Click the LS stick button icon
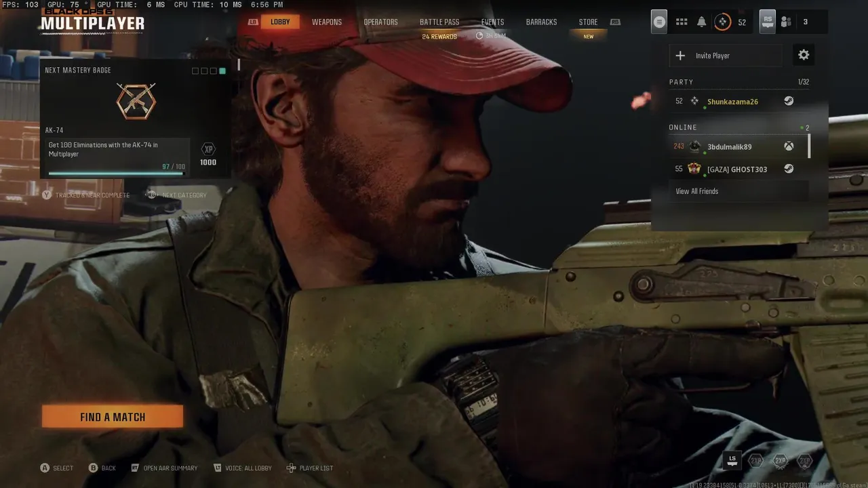This screenshot has width=868, height=488. 732,461
